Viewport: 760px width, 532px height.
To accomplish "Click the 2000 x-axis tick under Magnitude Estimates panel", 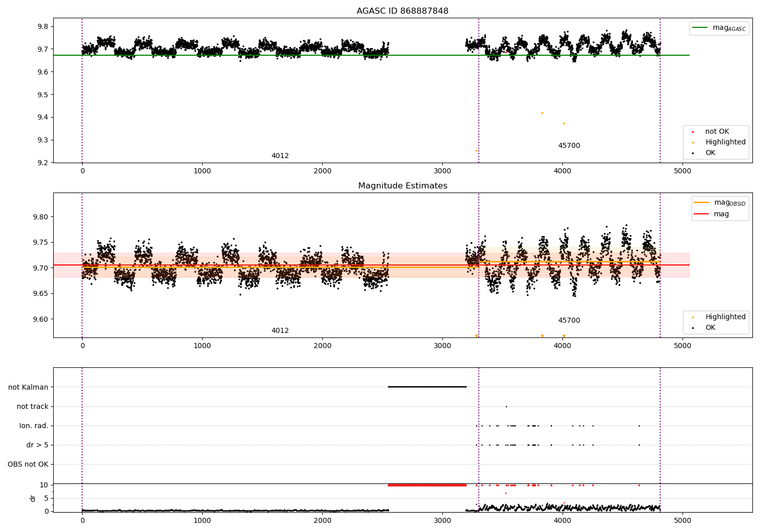I will pos(322,346).
